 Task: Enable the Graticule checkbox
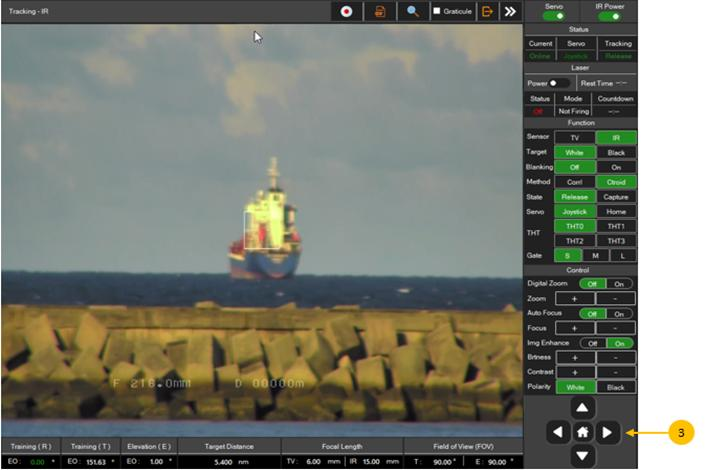pos(437,12)
